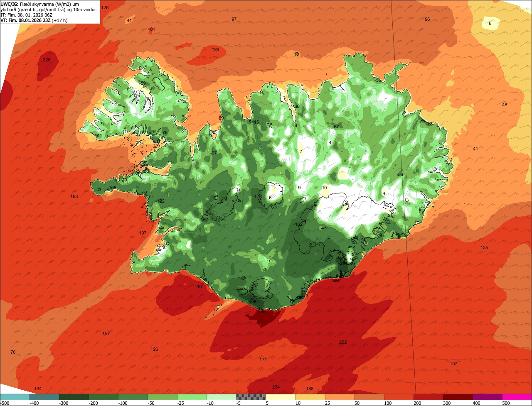
Task: Click the flux value 128 beside the title box
Action: [105, 7]
